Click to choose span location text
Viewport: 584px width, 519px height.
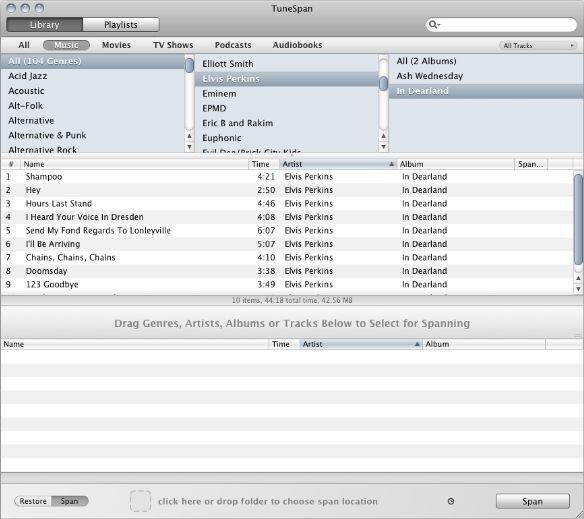tap(268, 501)
